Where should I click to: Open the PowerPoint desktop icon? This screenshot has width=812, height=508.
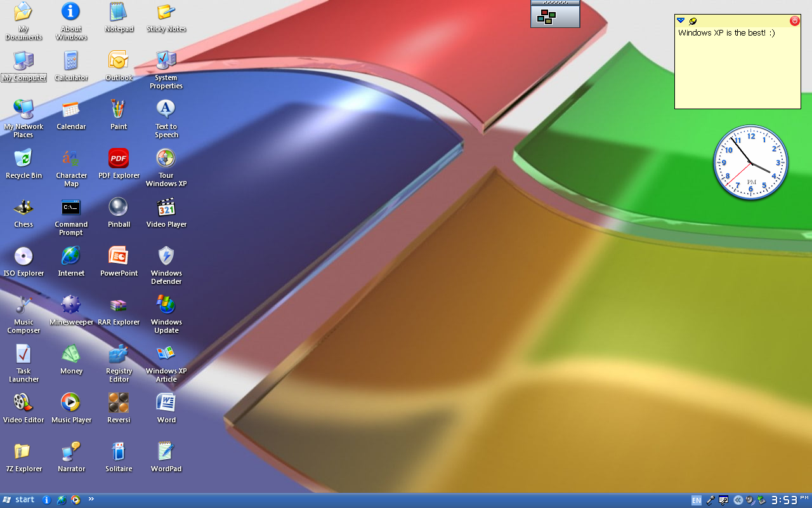point(119,261)
